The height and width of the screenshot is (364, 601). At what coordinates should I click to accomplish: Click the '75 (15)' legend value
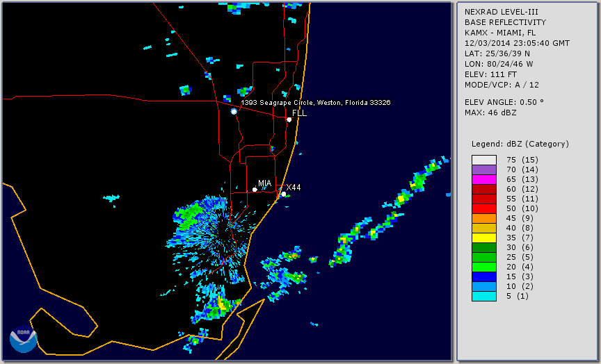(x=522, y=160)
